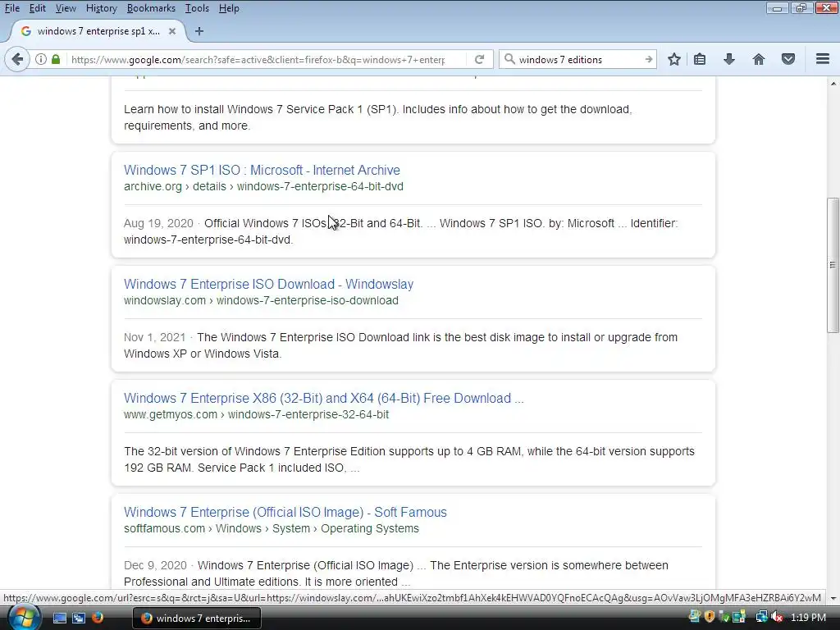Open the Firefox hamburger menu
840x630 pixels.
click(823, 59)
